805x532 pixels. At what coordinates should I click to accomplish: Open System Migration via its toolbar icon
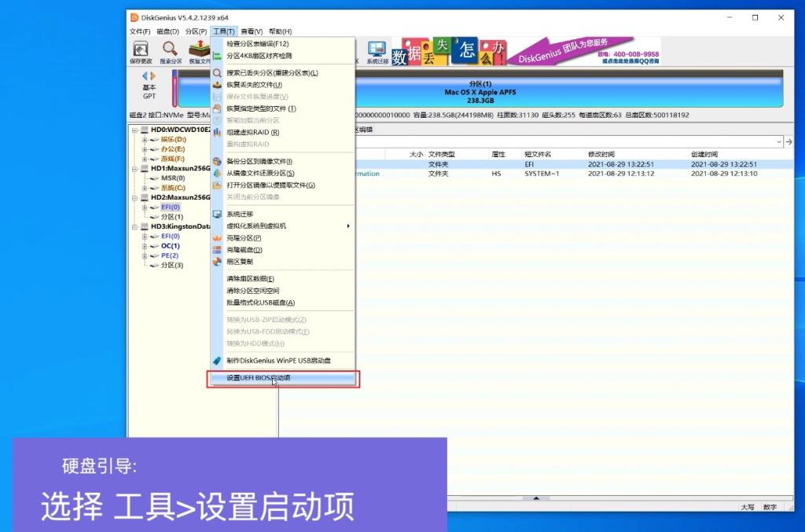(377, 50)
